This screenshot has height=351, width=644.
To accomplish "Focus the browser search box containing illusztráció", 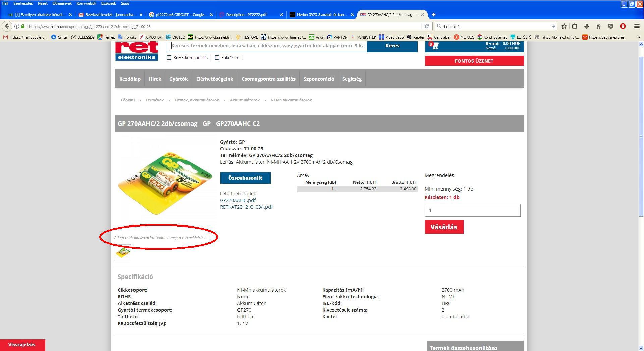I will [496, 26].
